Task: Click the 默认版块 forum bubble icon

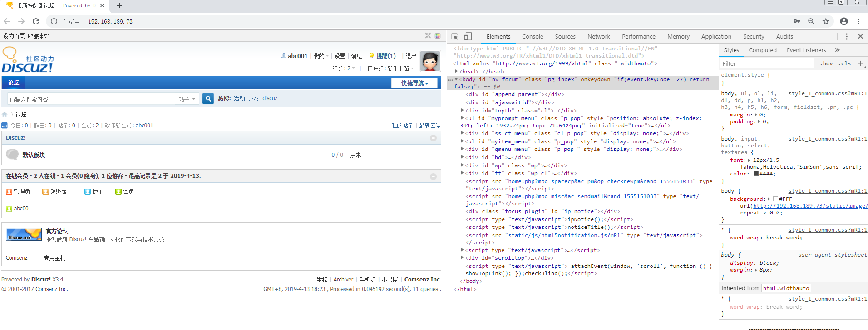Action: coord(12,155)
